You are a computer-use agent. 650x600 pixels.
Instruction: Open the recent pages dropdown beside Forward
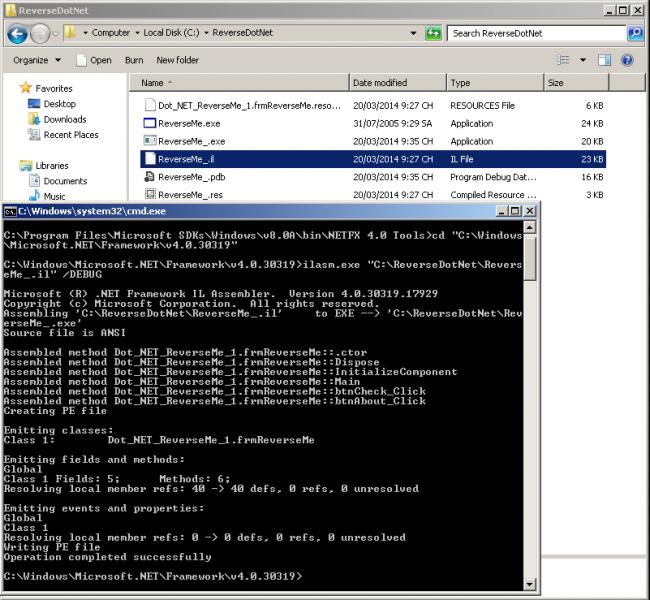56,34
